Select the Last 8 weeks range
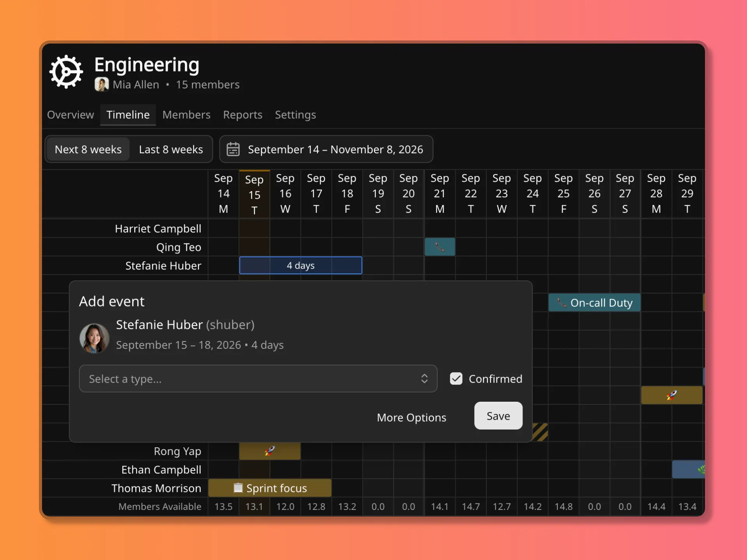Screen dimensions: 747x560 tap(171, 149)
